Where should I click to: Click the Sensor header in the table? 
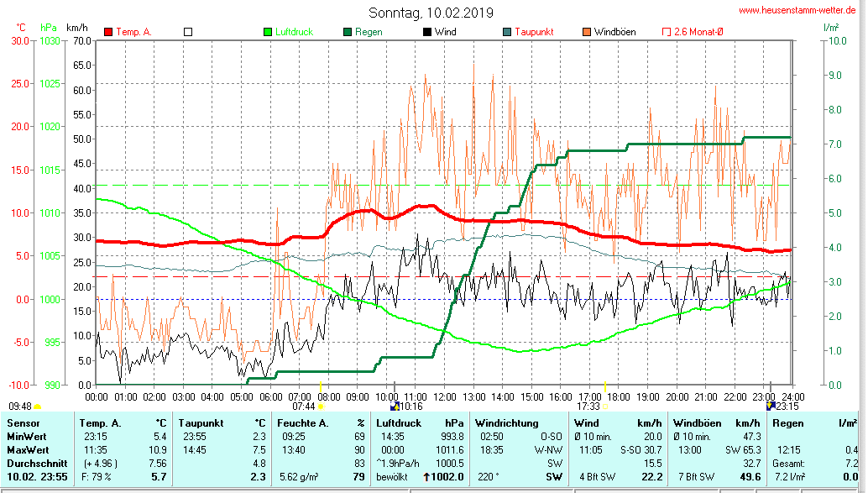[24, 422]
